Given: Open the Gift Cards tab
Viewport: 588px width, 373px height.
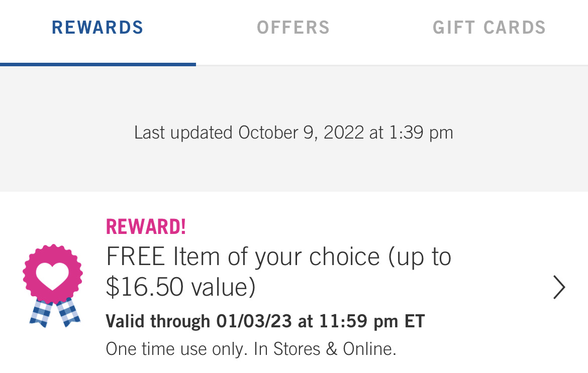Looking at the screenshot, I should pyautogui.click(x=489, y=28).
